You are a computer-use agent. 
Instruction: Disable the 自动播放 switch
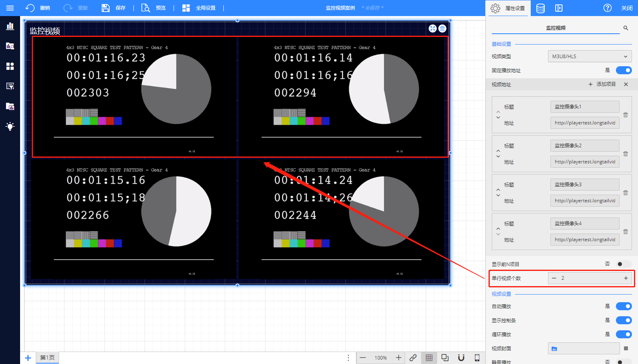pos(624,306)
